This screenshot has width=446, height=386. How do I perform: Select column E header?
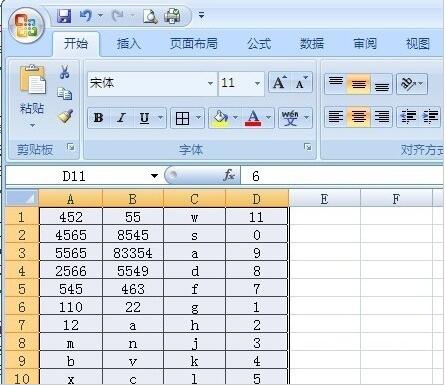(x=324, y=199)
